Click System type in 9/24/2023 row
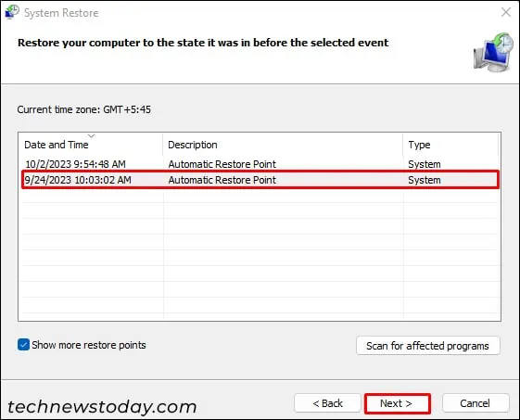This screenshot has width=520, height=420. click(425, 180)
